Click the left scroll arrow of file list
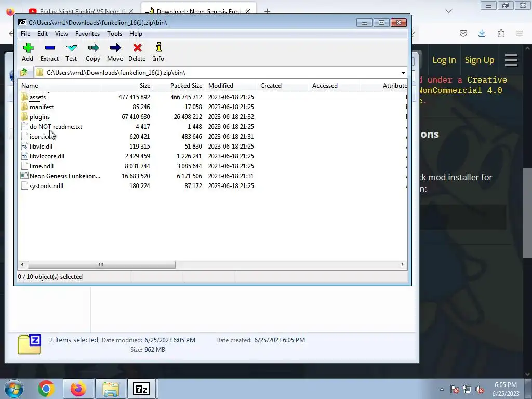532x399 pixels. coord(22,264)
